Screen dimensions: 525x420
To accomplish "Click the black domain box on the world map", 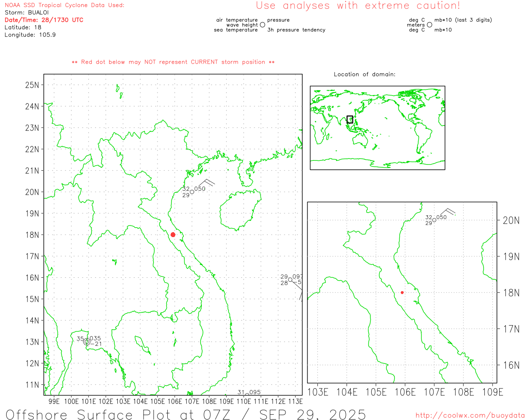I will [350, 119].
